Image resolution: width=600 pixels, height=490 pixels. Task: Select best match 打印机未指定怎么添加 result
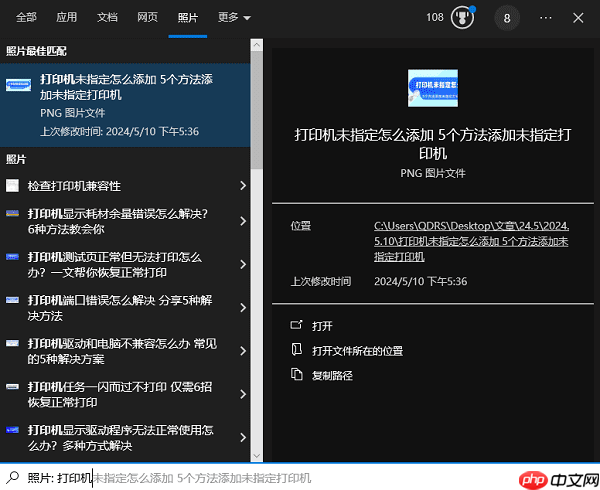tap(125, 105)
